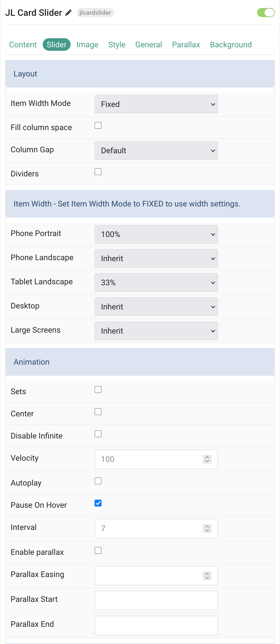Image resolution: width=280 pixels, height=644 pixels.
Task: Click the Parallax End input field
Action: click(156, 625)
